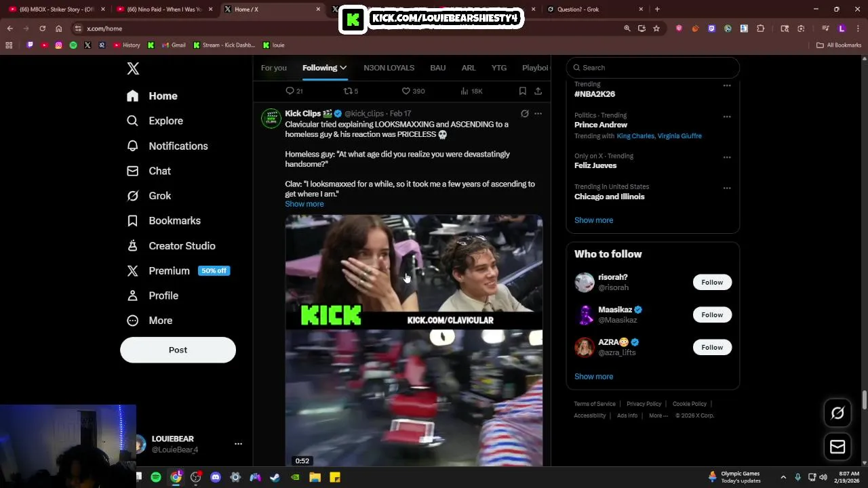The width and height of the screenshot is (868, 488).
Task: Play the Kick Clips video
Action: pos(414,340)
